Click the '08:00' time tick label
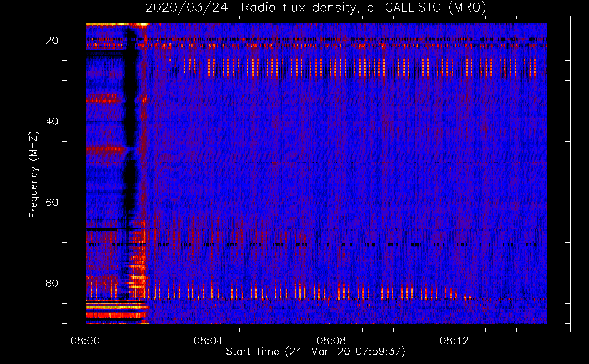 point(85,341)
